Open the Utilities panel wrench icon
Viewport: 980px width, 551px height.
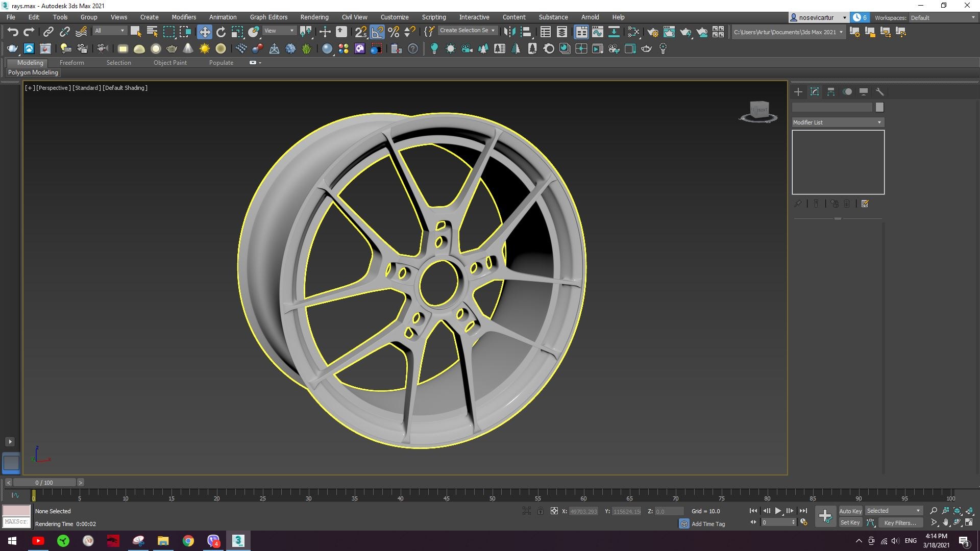coord(879,92)
